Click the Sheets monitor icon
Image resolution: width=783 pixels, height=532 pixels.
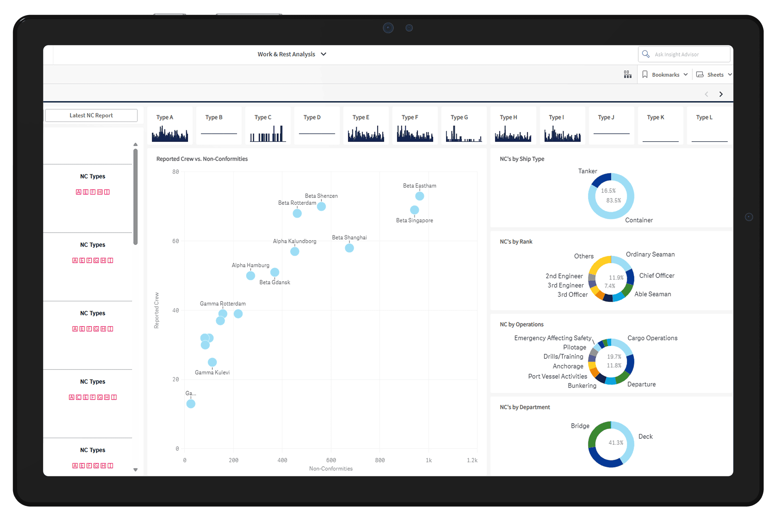(x=700, y=74)
